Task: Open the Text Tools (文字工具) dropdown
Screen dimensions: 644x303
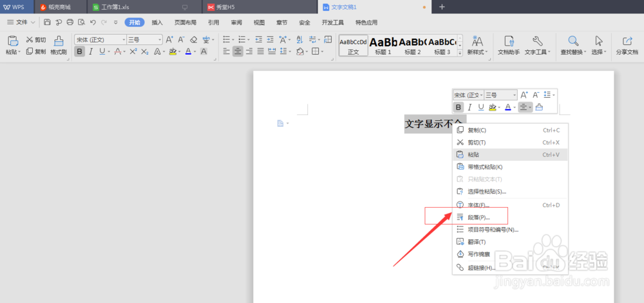Action: click(x=538, y=46)
